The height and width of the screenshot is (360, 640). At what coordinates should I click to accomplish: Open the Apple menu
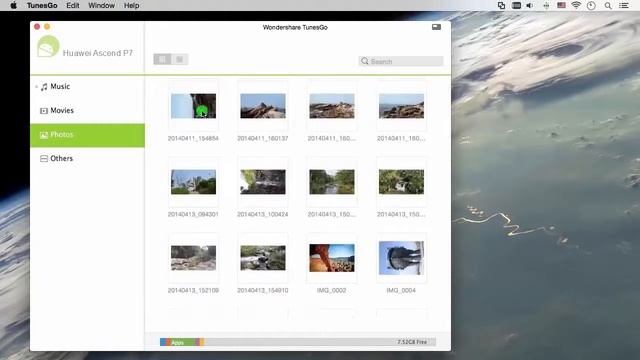click(13, 5)
